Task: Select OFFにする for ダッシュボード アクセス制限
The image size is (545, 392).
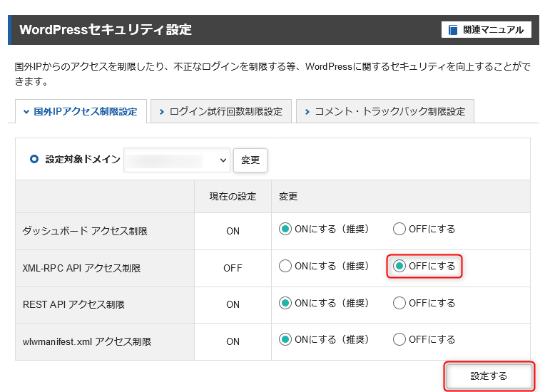Action: pos(399,229)
